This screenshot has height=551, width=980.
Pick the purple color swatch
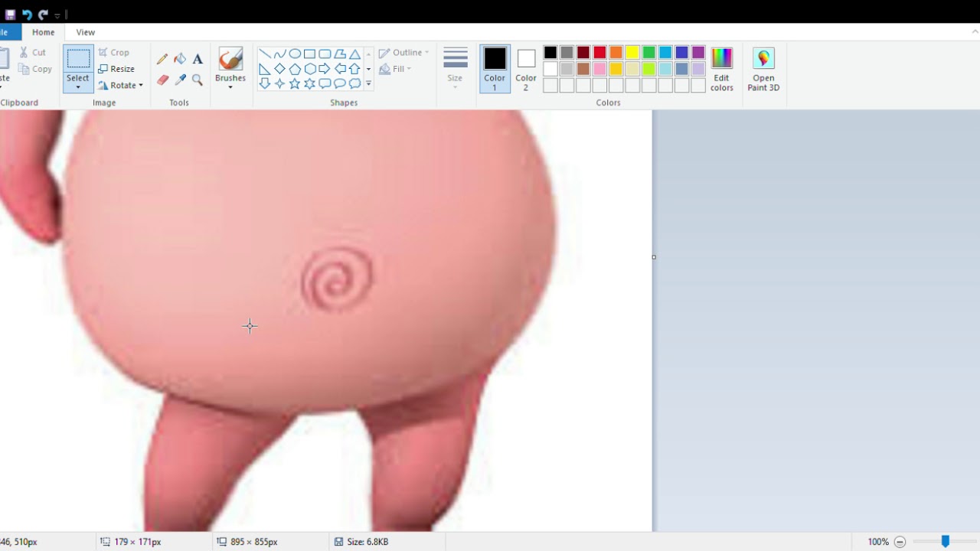coord(698,53)
